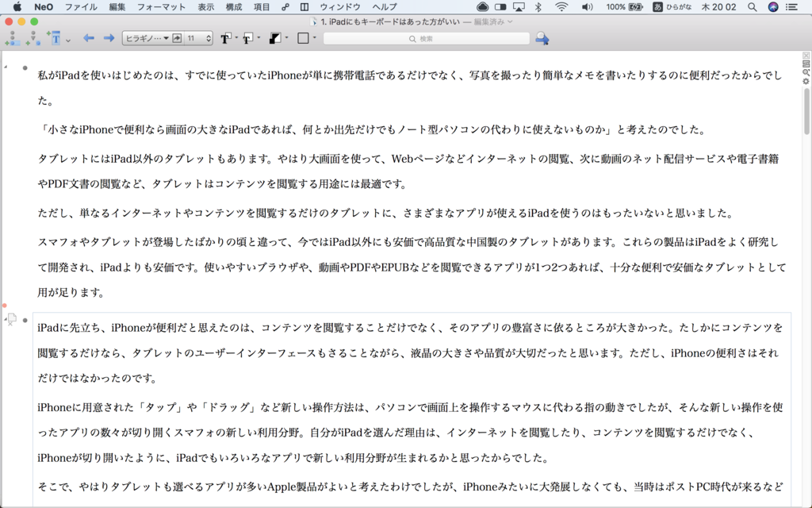
Task: Click the black and white item color swatch
Action: pos(275,38)
